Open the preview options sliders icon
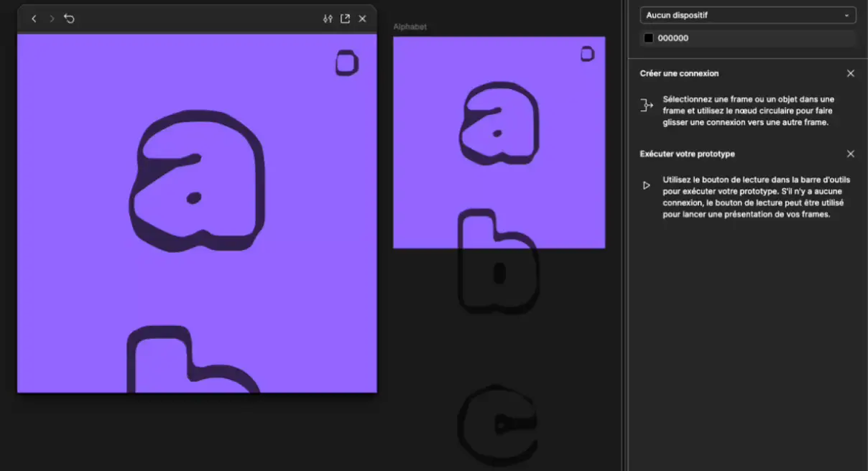 (328, 19)
